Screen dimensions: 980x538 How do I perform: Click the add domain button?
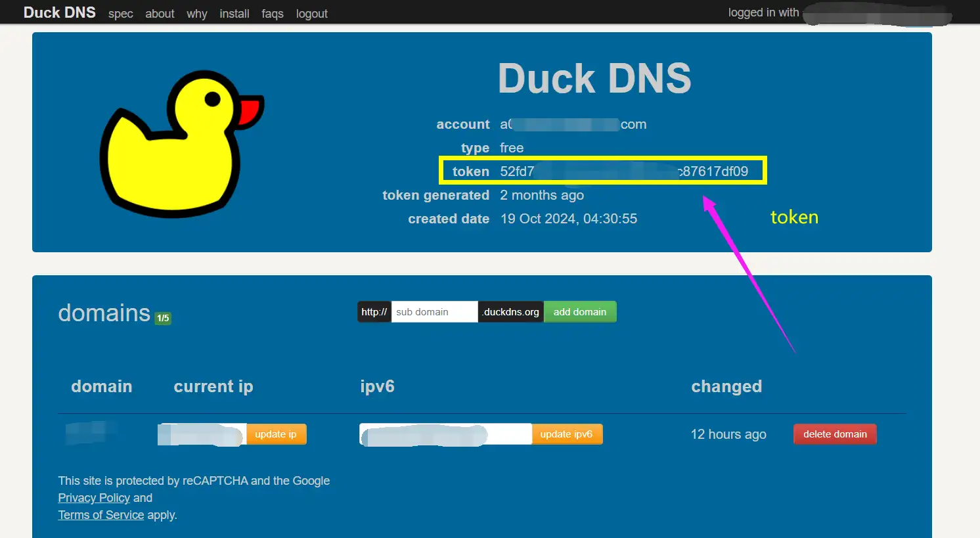pos(579,311)
